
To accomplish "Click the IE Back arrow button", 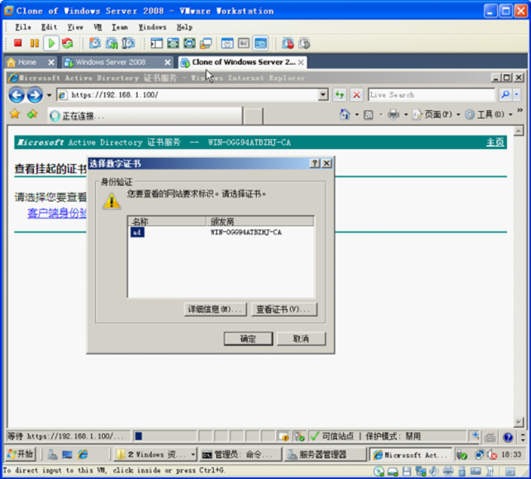I will (17, 95).
